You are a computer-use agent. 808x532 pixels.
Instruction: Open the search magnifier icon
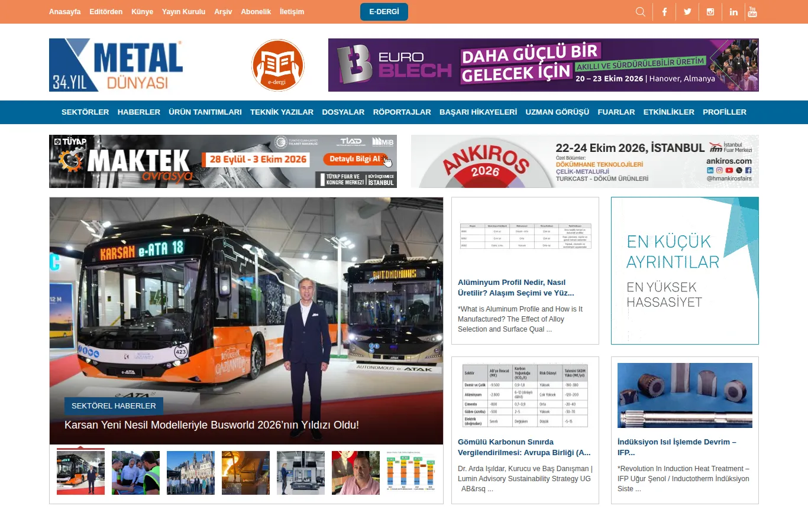pyautogui.click(x=640, y=12)
